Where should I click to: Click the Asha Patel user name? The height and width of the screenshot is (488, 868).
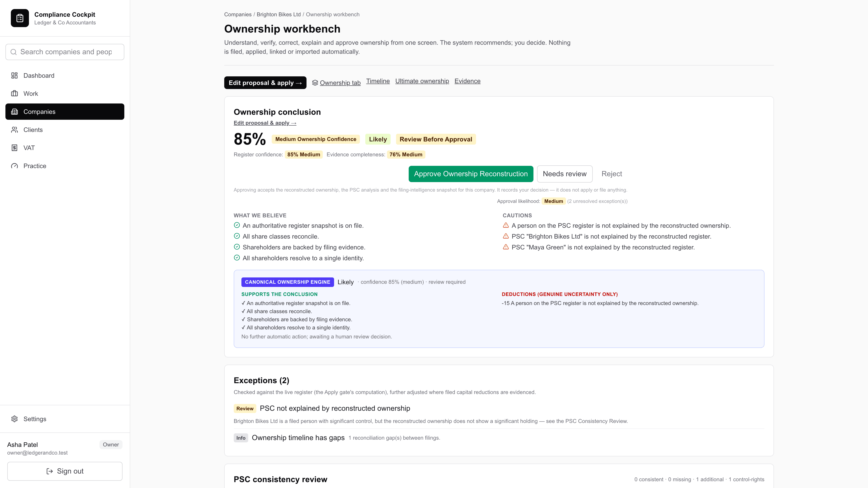(x=22, y=445)
